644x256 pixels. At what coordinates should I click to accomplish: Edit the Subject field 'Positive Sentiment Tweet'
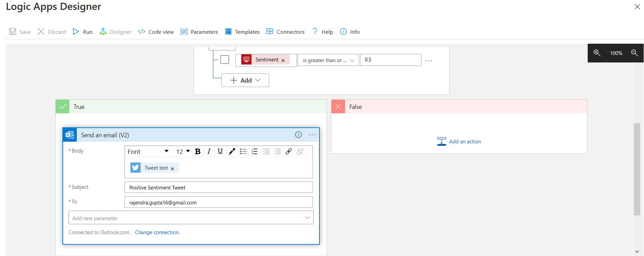coord(219,187)
